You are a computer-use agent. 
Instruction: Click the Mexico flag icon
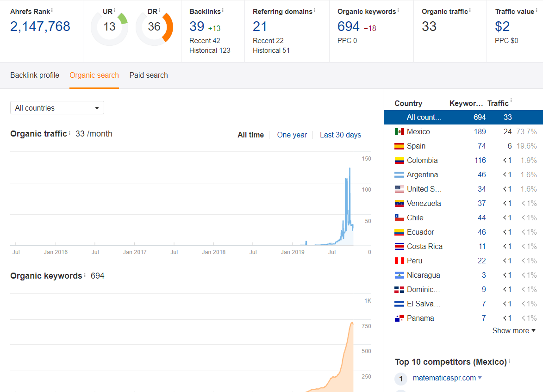pyautogui.click(x=399, y=131)
